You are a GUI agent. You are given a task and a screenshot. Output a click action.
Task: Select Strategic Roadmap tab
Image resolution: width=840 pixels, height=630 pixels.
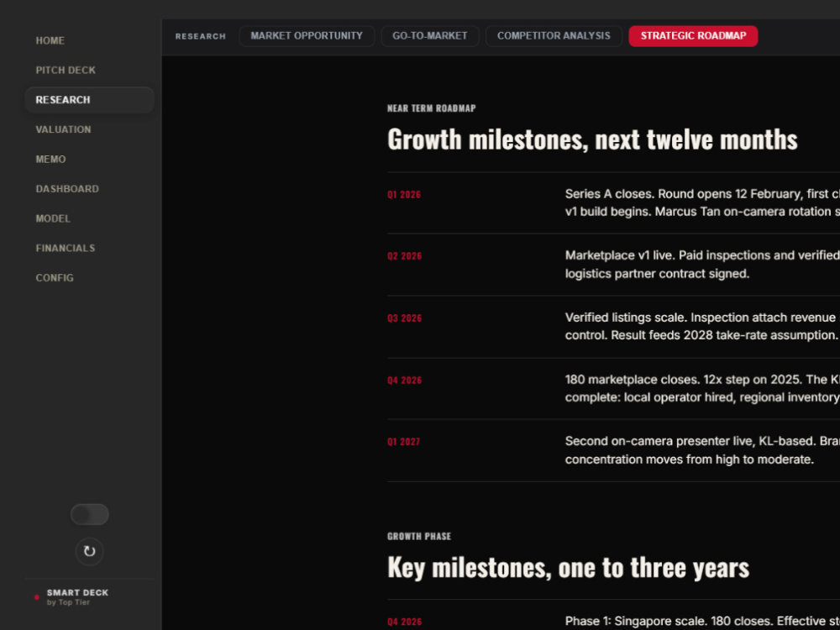click(x=693, y=36)
